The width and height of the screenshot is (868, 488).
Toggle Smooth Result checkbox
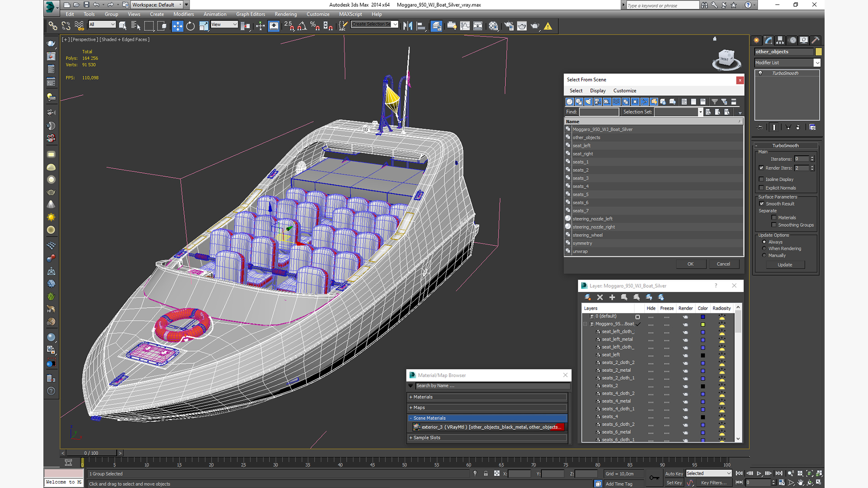[x=762, y=204]
